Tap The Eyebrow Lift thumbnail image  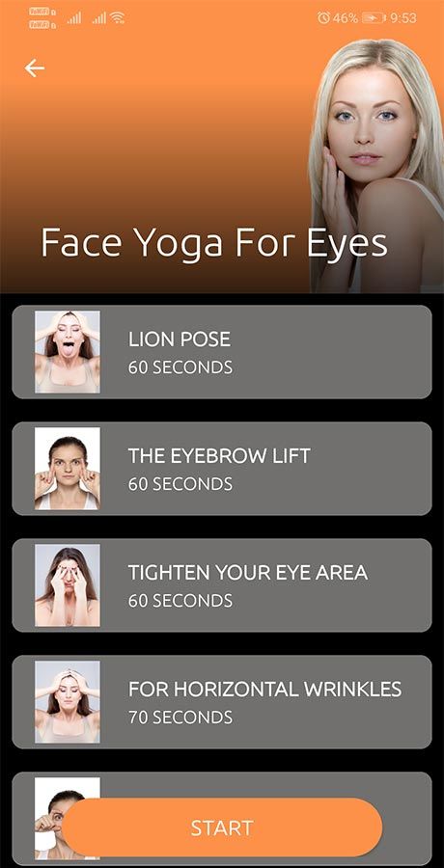pyautogui.click(x=68, y=469)
